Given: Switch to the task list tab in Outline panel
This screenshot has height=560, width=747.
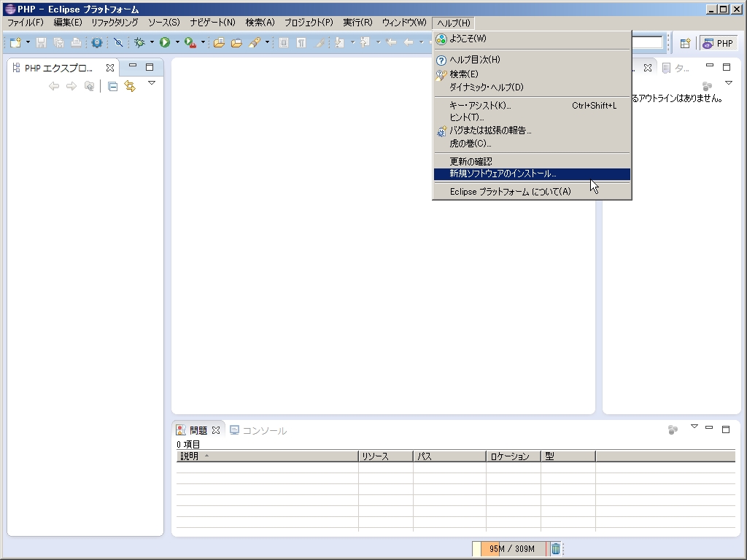Looking at the screenshot, I should click(676, 69).
